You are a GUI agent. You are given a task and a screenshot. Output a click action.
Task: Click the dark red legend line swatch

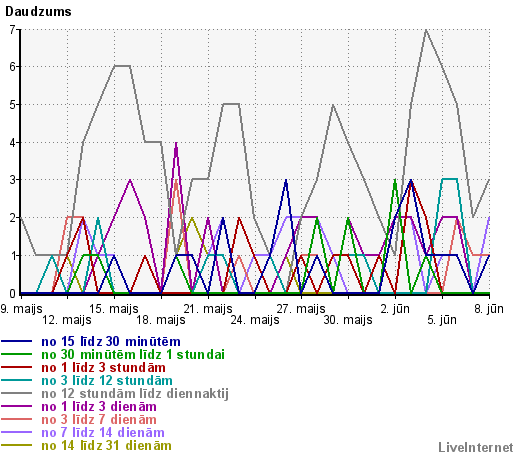17,367
